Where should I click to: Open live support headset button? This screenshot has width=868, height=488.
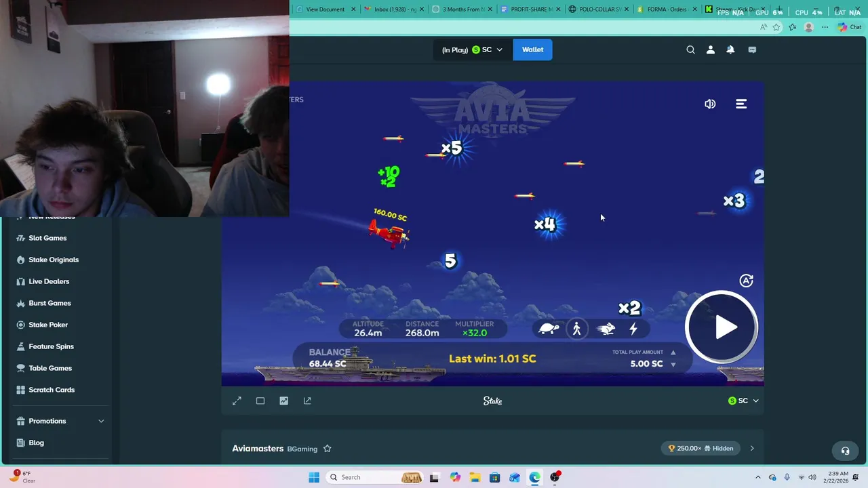pos(845,451)
